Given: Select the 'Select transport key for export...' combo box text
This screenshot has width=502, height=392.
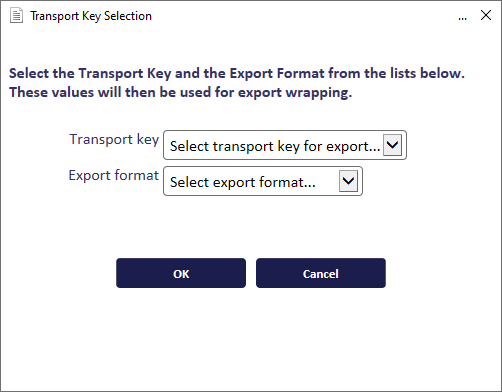Looking at the screenshot, I should pos(275,146).
